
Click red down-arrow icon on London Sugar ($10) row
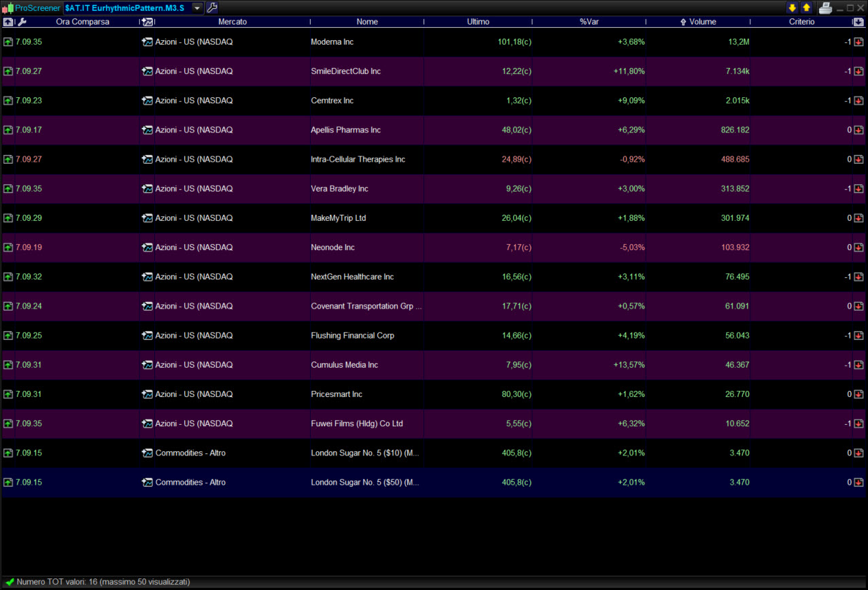click(858, 453)
